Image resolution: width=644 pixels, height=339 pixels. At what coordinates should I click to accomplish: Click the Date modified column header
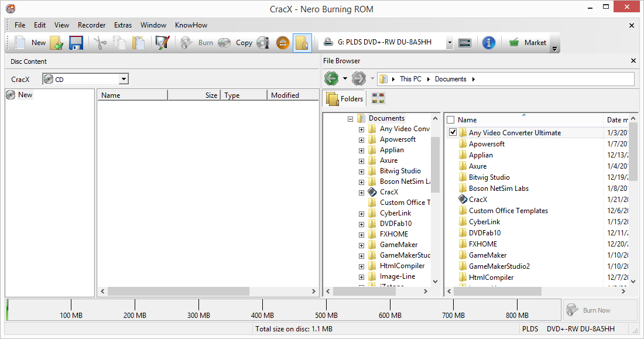point(617,120)
